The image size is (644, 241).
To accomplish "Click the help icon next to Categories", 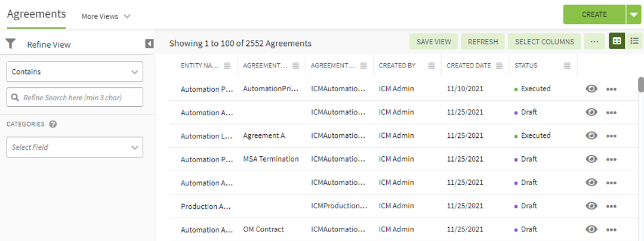I will click(53, 124).
